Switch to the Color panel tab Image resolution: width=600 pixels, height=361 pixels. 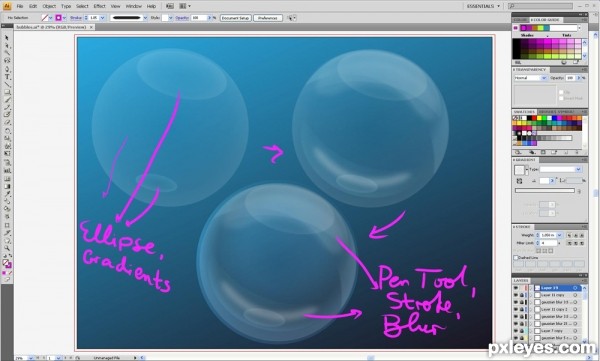[520, 20]
